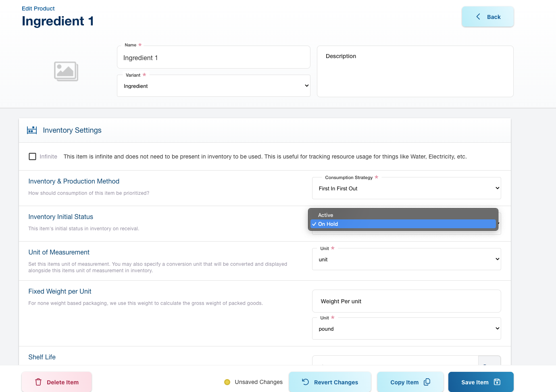Click the trash icon in Delete Item
556x392 pixels.
(38, 382)
